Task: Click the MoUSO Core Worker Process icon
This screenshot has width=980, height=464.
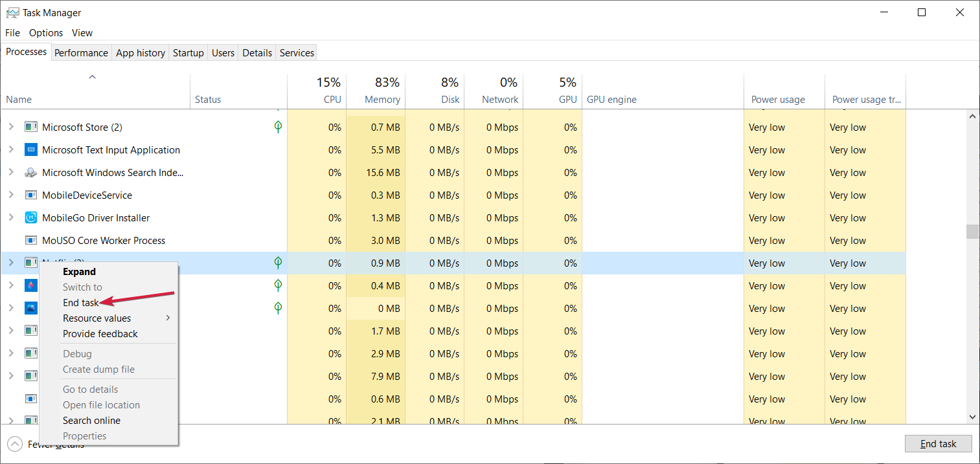Action: click(x=30, y=241)
